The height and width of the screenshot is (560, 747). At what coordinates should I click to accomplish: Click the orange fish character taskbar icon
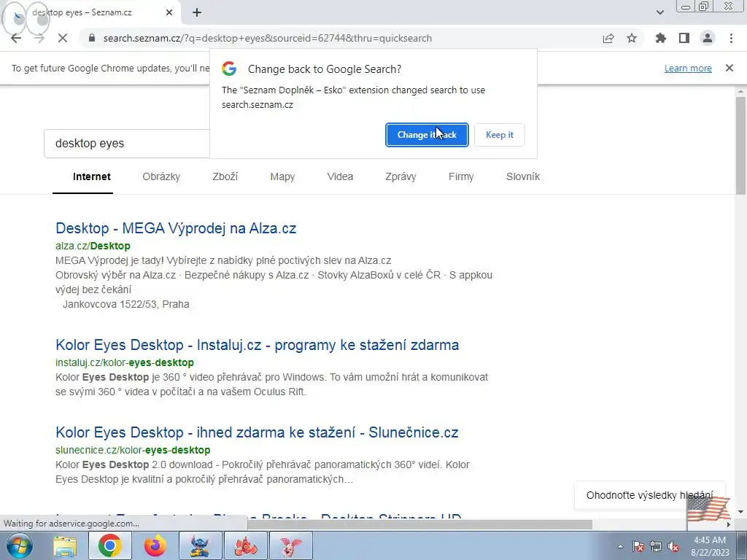(x=246, y=545)
